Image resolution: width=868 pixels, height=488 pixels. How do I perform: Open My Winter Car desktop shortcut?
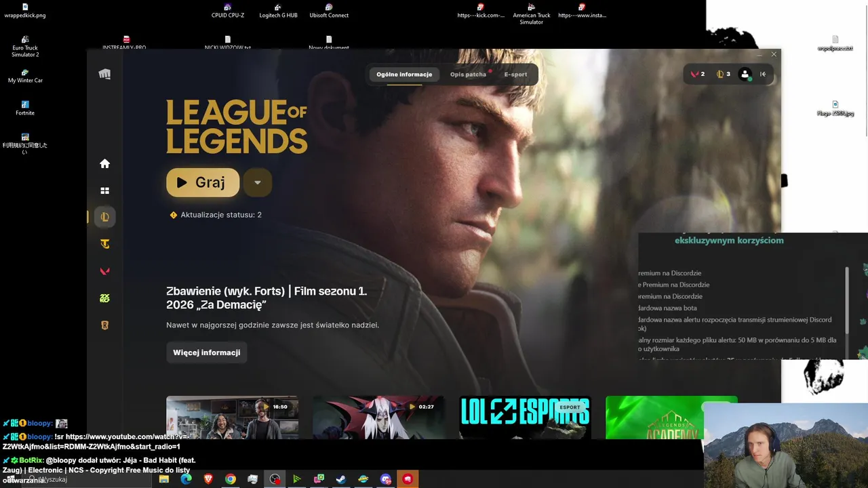25,76
